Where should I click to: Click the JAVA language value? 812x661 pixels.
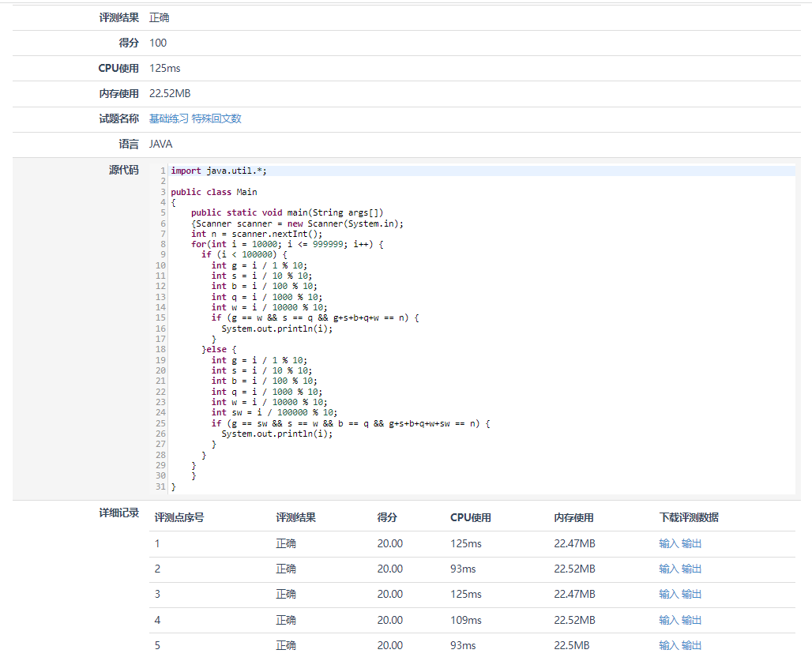(x=160, y=145)
